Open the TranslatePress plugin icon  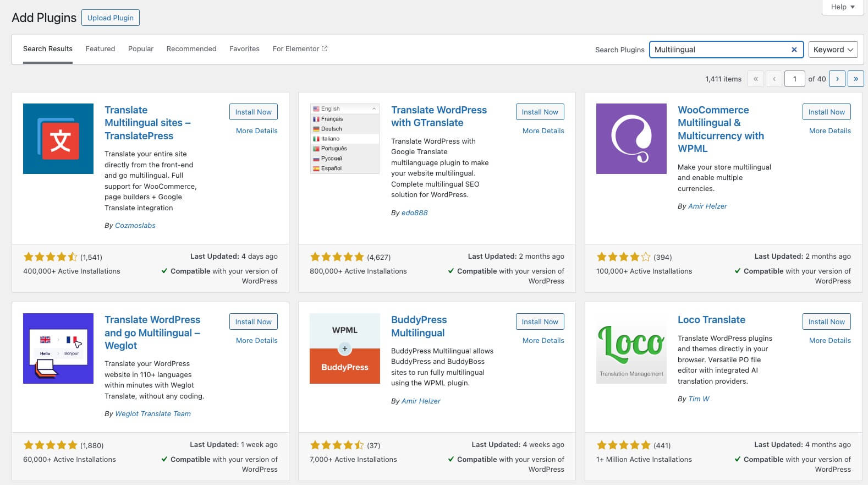point(58,139)
